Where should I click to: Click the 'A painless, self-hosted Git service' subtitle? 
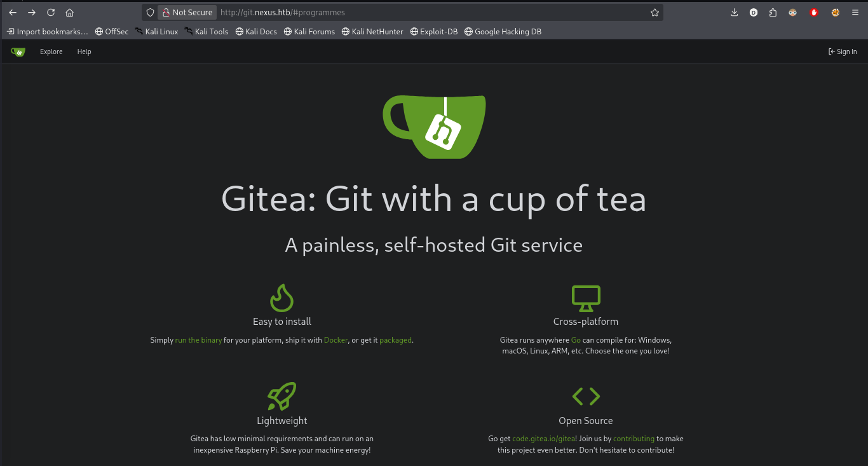pyautogui.click(x=434, y=245)
